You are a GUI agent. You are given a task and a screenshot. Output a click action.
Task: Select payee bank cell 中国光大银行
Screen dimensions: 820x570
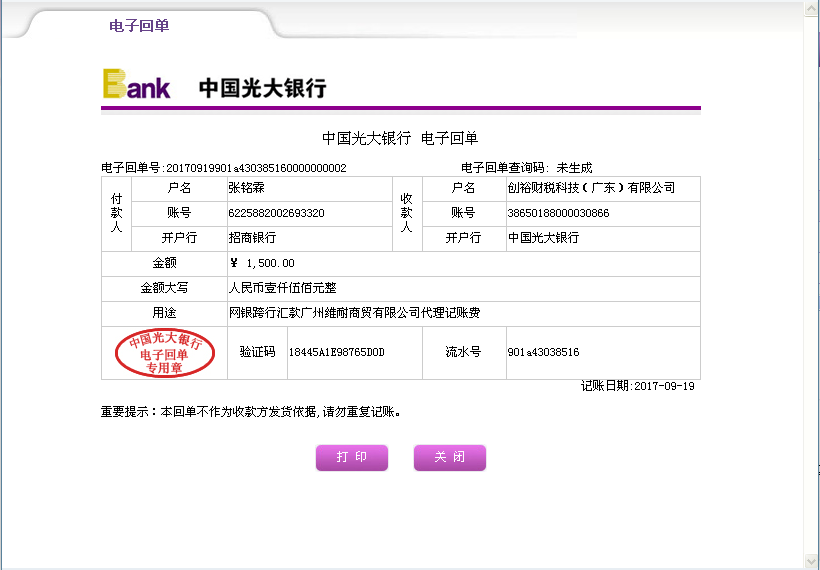coord(603,238)
